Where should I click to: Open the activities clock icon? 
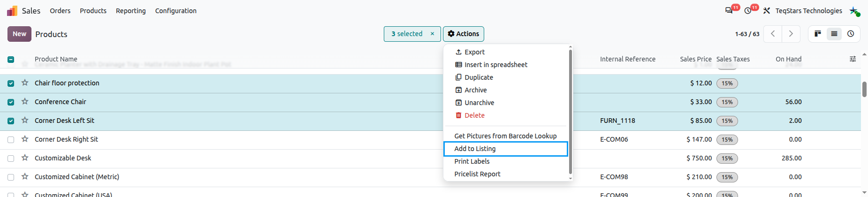point(747,11)
